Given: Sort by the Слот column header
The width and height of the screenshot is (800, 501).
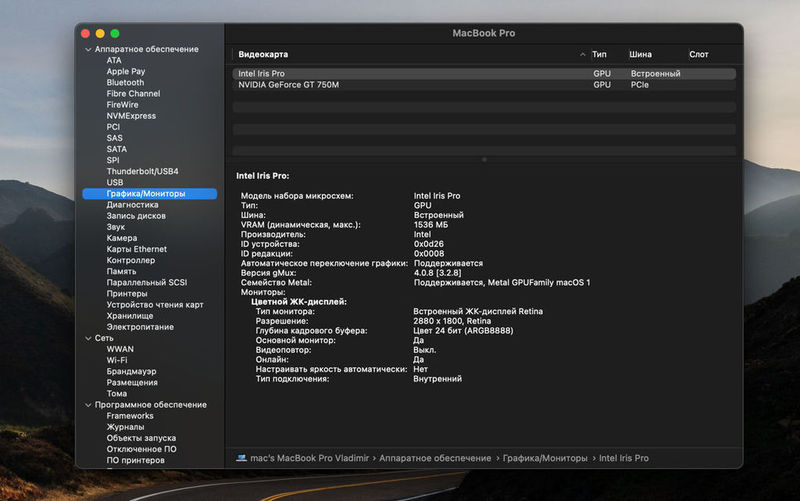Looking at the screenshot, I should [x=698, y=54].
